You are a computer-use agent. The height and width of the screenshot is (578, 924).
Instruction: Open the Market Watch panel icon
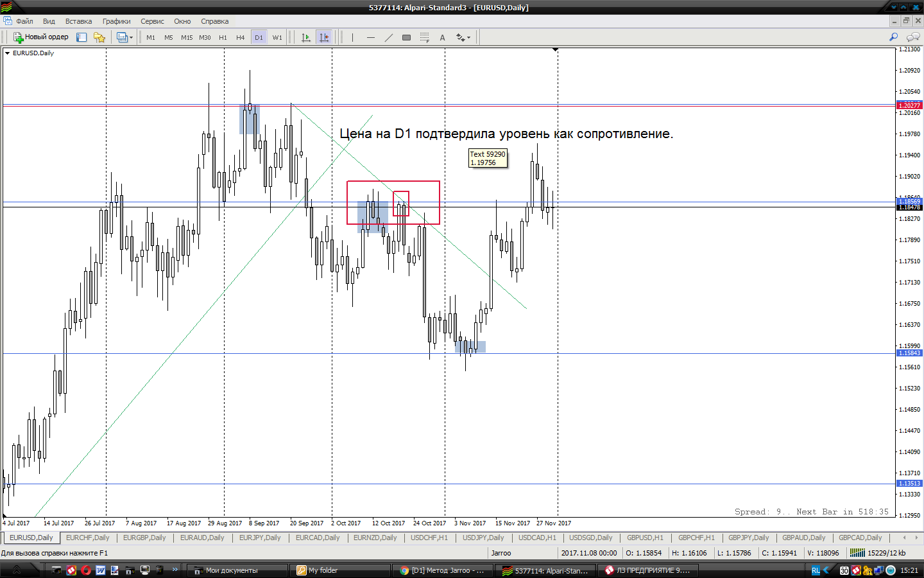click(81, 37)
